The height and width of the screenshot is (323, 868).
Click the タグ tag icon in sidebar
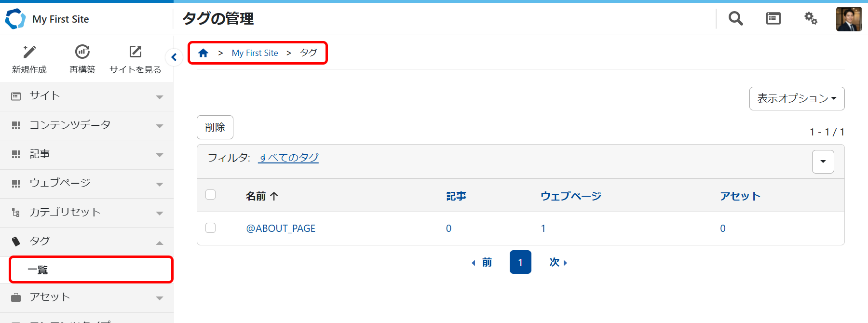[16, 241]
